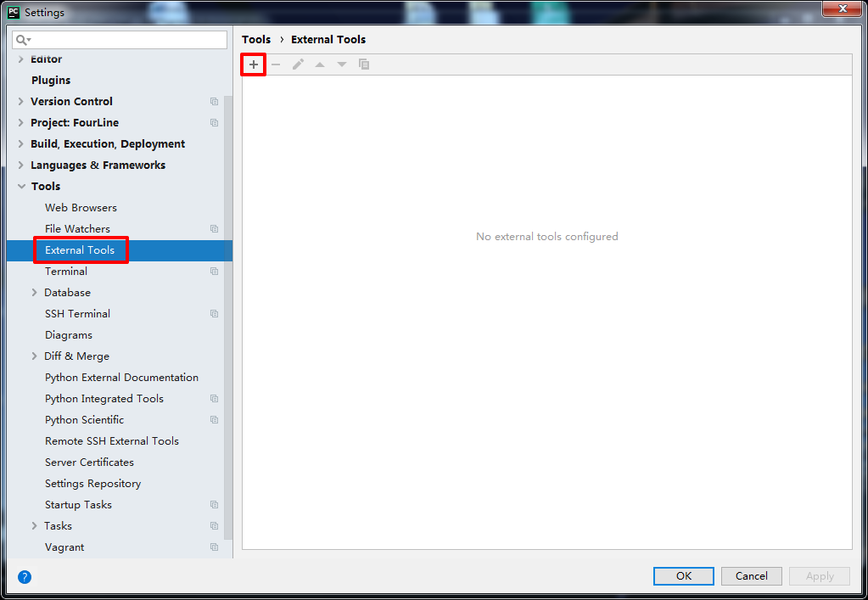
Task: Click the edit pencil icon in toolbar
Action: click(298, 64)
